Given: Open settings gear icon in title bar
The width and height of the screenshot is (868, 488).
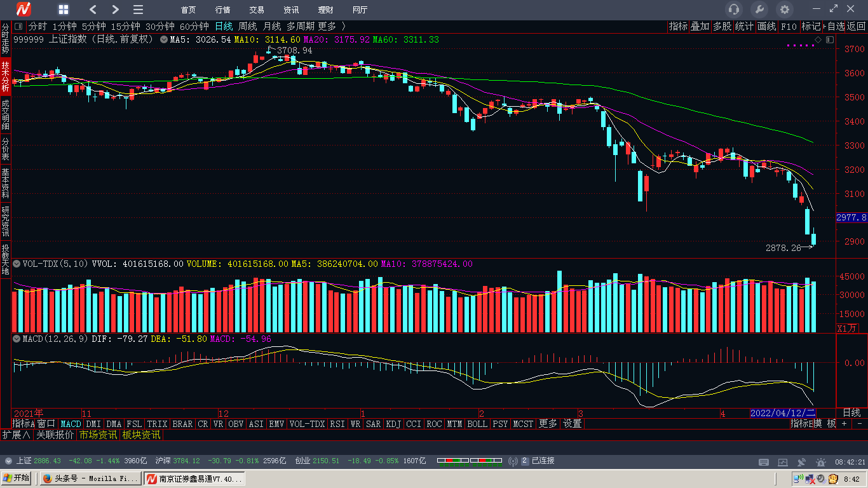Looking at the screenshot, I should 785,10.
